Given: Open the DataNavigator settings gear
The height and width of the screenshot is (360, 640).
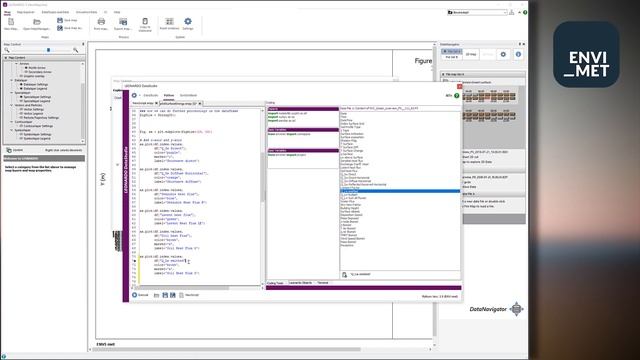Looking at the screenshot, I should coord(503,54).
